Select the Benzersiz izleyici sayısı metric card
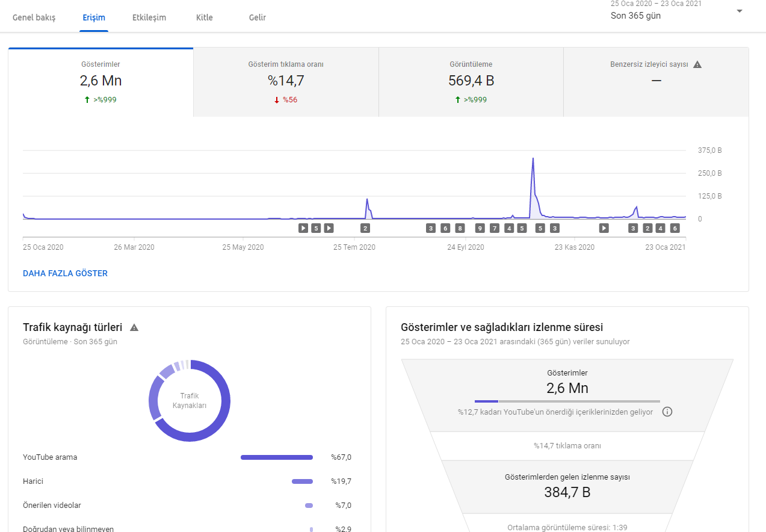Screen dimensions: 766x532 pyautogui.click(x=656, y=82)
